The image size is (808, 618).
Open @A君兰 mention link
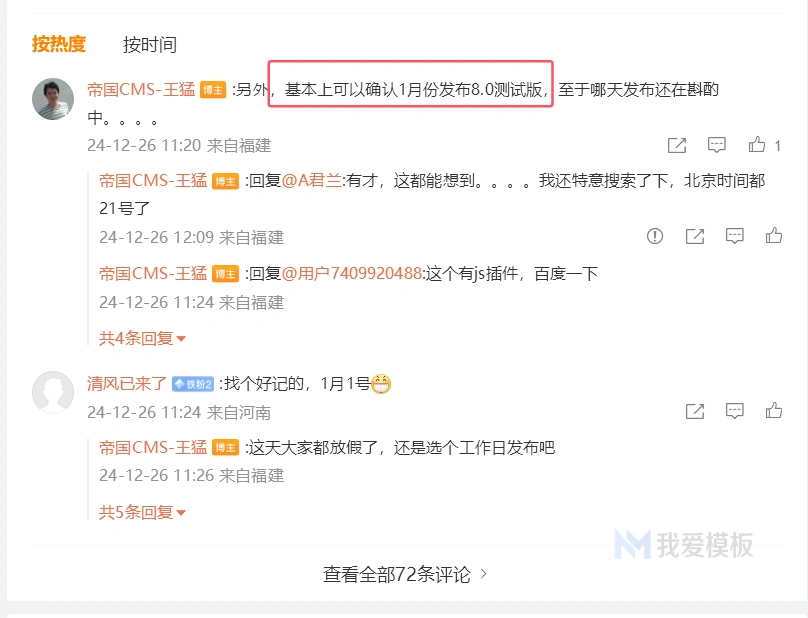[x=311, y=181]
